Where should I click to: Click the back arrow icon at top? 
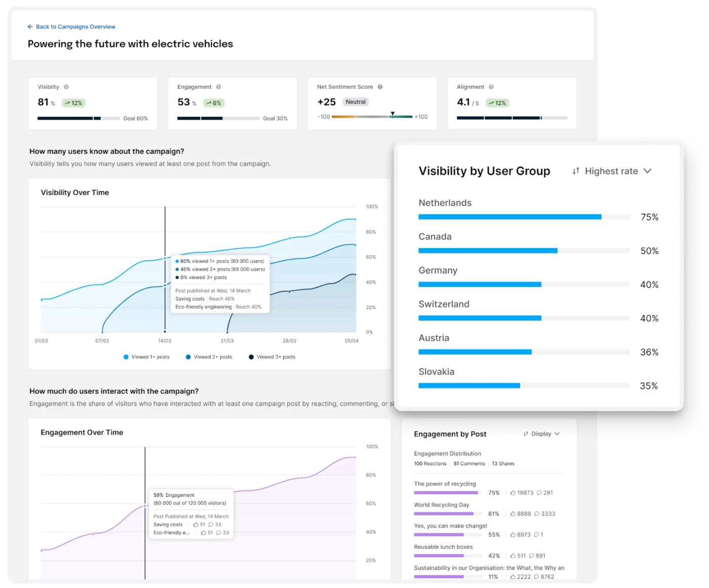[30, 27]
